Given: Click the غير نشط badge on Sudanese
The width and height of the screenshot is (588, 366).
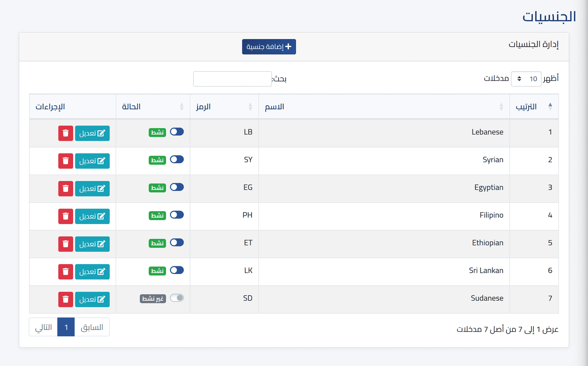Looking at the screenshot, I should point(153,299).
